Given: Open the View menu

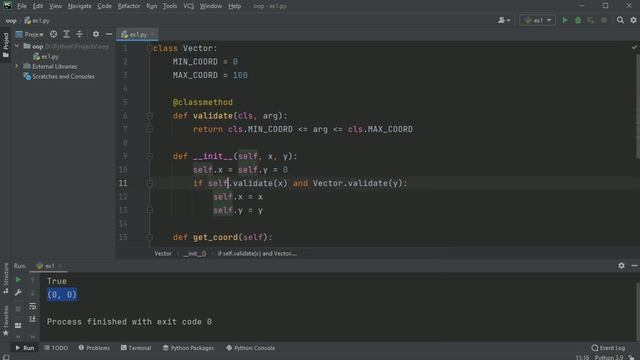Looking at the screenshot, I should click(56, 6).
